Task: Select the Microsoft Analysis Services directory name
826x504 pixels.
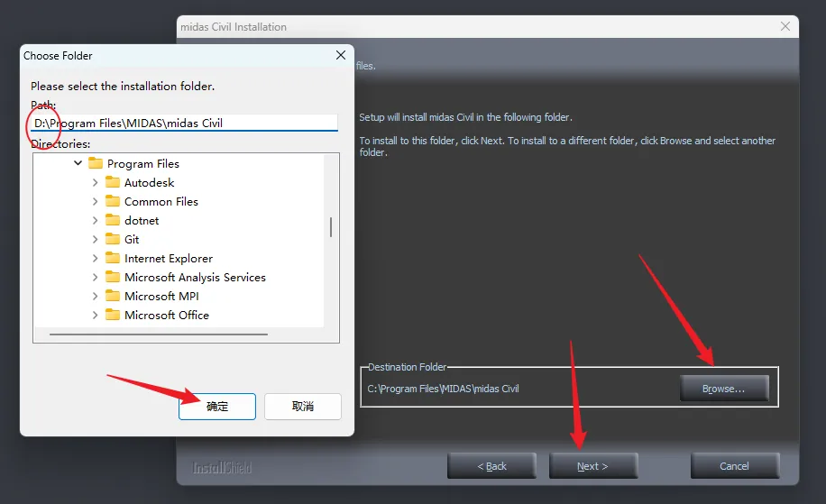Action: coord(195,278)
